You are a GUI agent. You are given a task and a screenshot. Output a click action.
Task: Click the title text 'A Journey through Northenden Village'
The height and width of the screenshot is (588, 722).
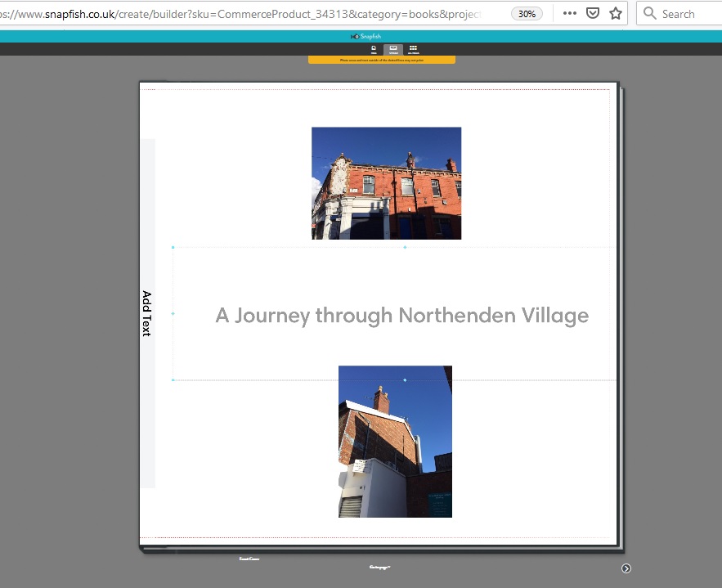401,315
